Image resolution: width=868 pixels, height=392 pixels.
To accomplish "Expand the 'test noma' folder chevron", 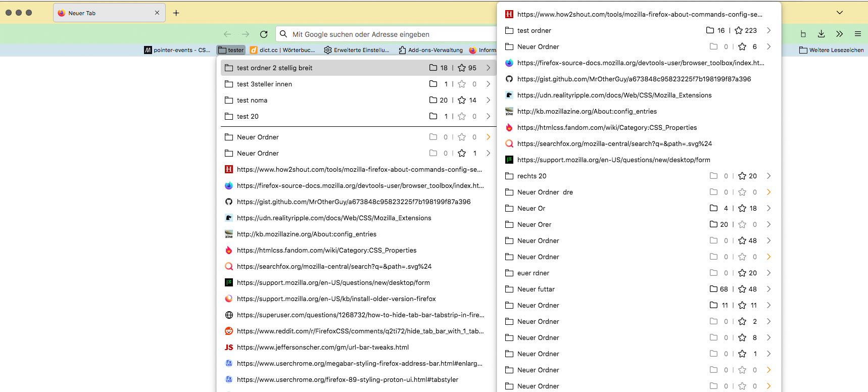I will pyautogui.click(x=488, y=100).
